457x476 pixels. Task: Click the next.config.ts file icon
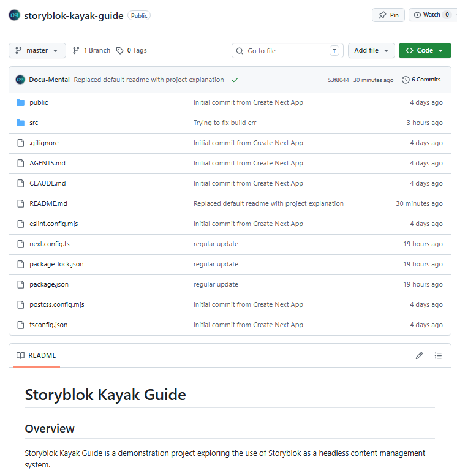click(20, 244)
